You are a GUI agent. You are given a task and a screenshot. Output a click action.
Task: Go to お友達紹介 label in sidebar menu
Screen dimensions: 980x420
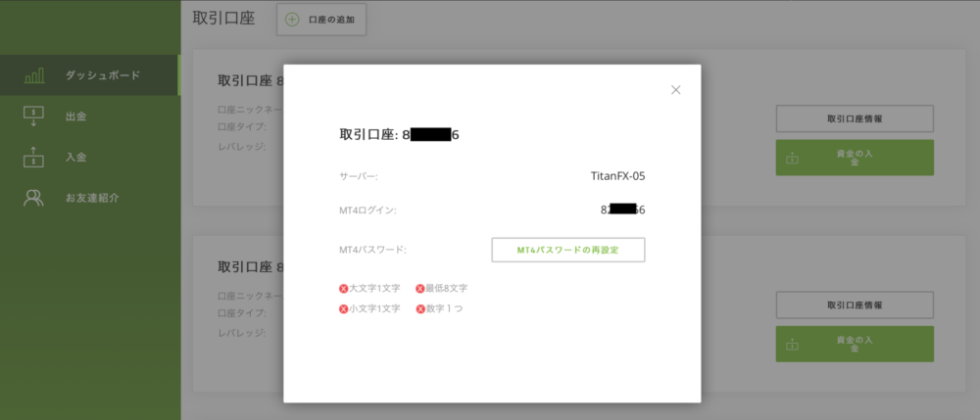pyautogui.click(x=92, y=198)
